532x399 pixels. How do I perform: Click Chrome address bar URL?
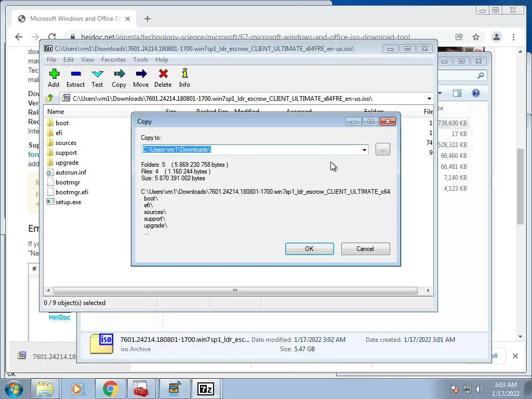point(245,37)
